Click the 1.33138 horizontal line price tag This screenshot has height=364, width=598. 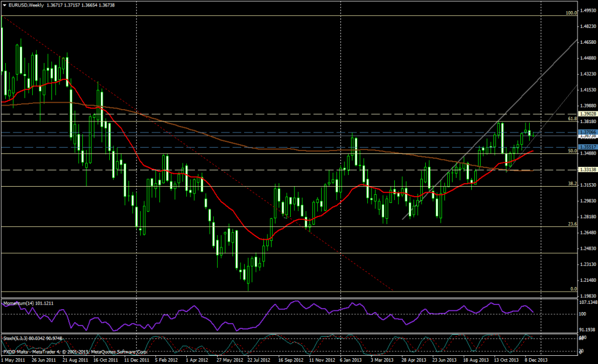[x=587, y=170]
